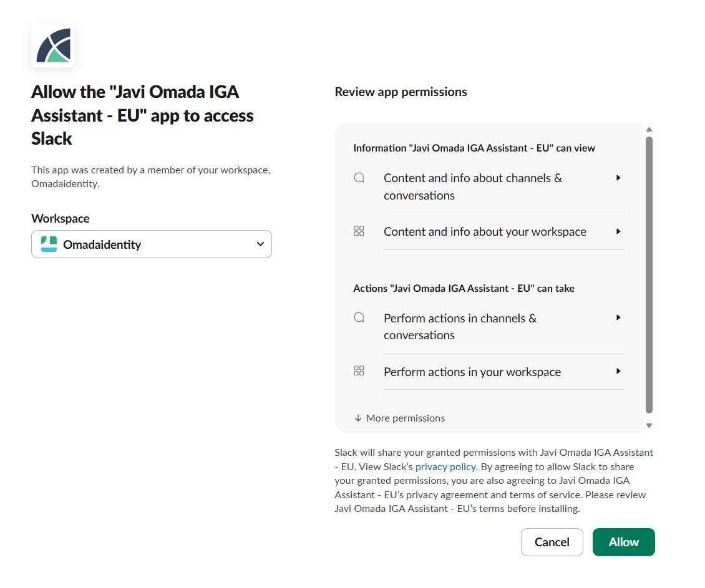Click the grid icon beside workspace actions permission

[x=359, y=370]
